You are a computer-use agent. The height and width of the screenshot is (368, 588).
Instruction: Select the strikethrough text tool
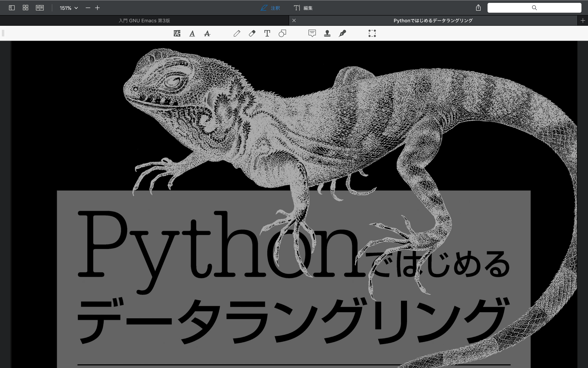pyautogui.click(x=207, y=33)
